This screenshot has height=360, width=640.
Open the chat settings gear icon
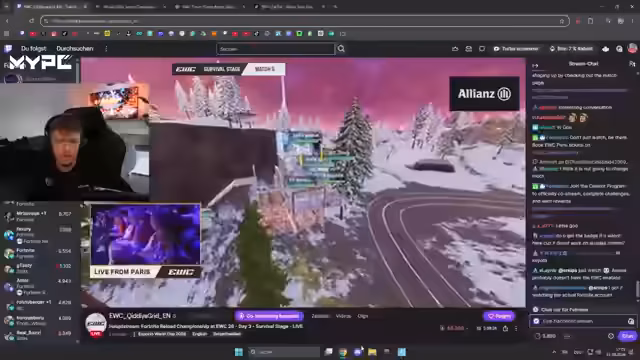click(x=611, y=336)
